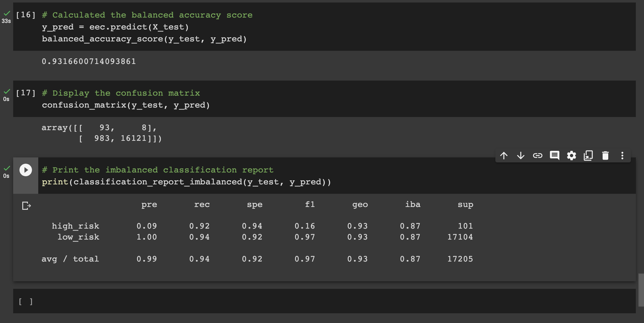Delete the classification report cell
644x323 pixels.
(x=605, y=156)
